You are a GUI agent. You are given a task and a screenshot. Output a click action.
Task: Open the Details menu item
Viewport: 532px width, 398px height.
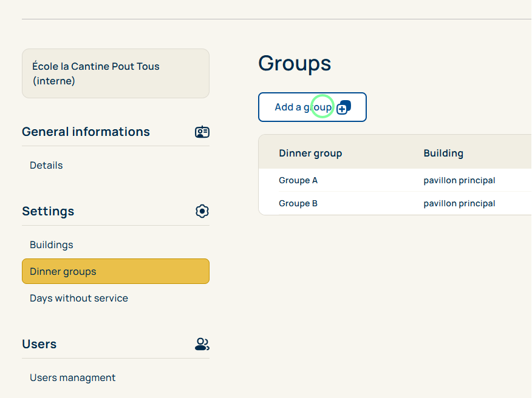[x=46, y=165]
